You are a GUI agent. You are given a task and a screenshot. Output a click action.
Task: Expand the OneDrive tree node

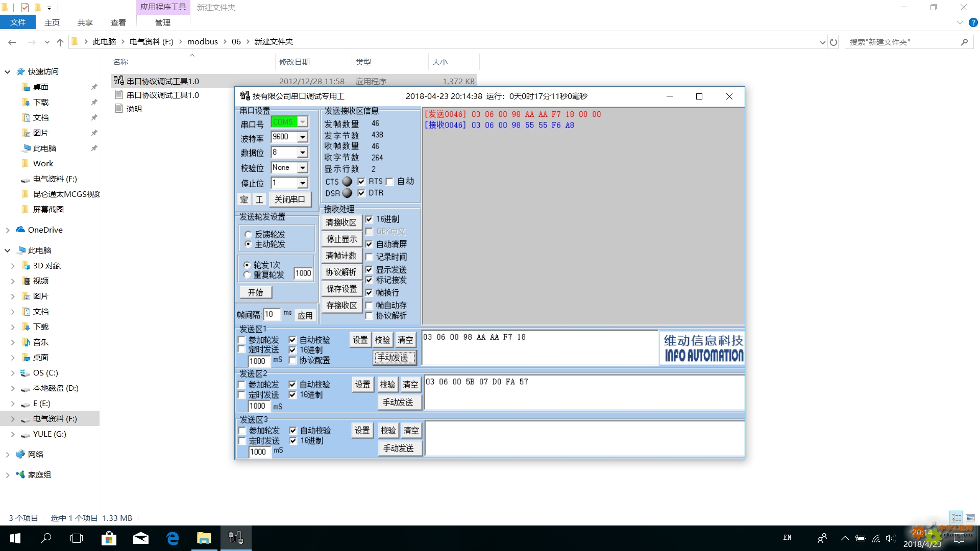[8, 230]
